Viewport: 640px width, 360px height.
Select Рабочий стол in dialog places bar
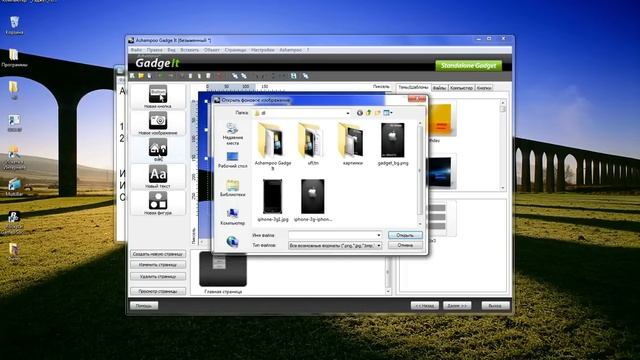(233, 160)
